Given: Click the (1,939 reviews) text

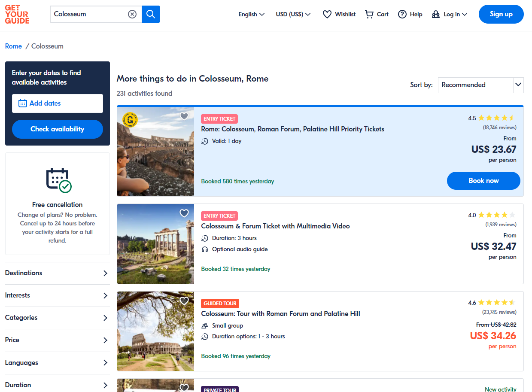Looking at the screenshot, I should point(501,225).
